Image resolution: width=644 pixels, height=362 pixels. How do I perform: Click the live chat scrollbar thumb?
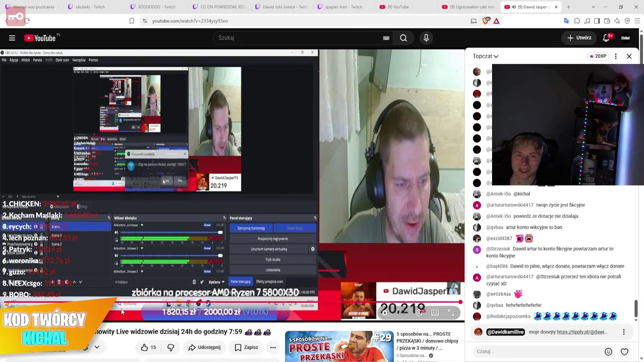pos(636,309)
